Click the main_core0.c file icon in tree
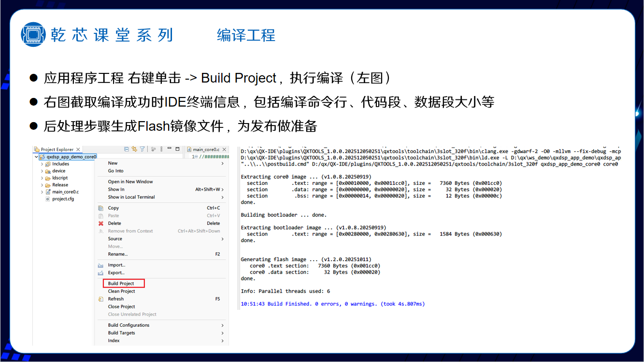 48,192
